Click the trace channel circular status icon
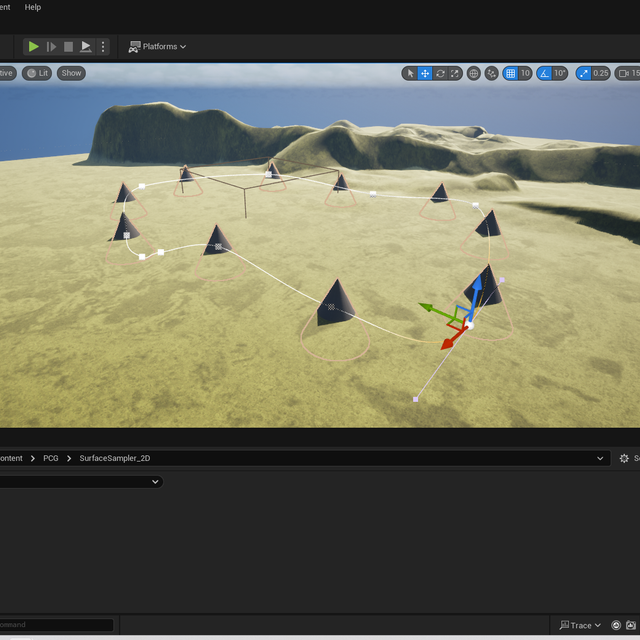The width and height of the screenshot is (640, 640). tap(616, 625)
